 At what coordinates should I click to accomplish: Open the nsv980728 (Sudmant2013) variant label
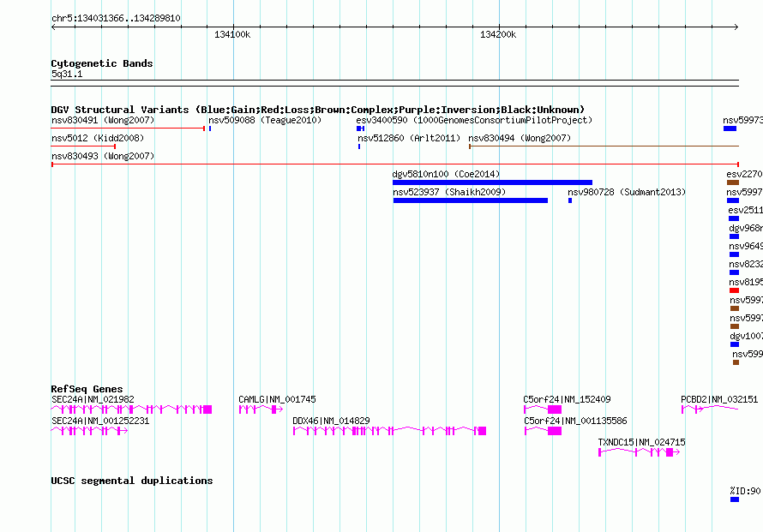point(627,192)
